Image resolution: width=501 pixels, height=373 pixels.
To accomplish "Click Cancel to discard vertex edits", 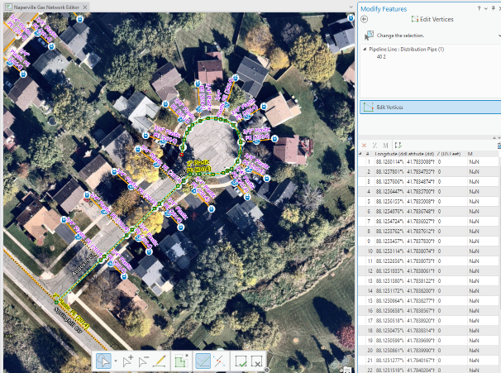I will pos(257,361).
